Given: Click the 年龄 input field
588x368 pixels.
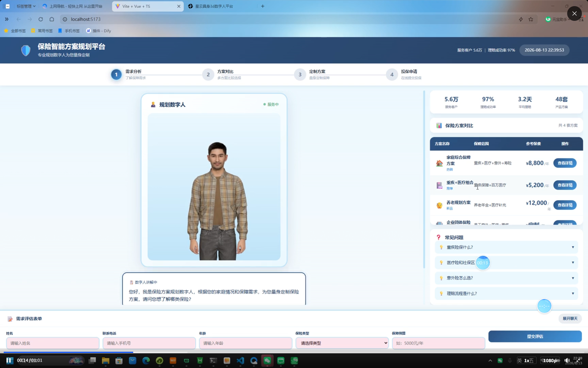Looking at the screenshot, I should 246,343.
